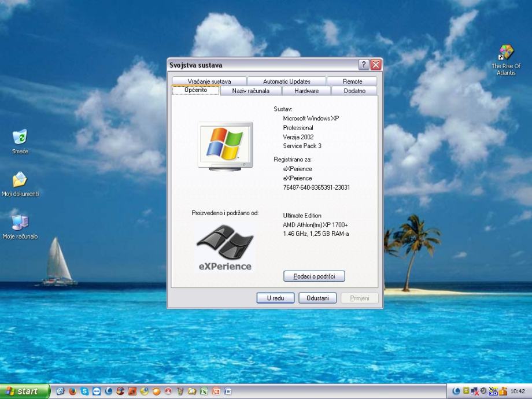Switch to Vraćanje sustava tab
The width and height of the screenshot is (532, 399).
click(x=209, y=82)
